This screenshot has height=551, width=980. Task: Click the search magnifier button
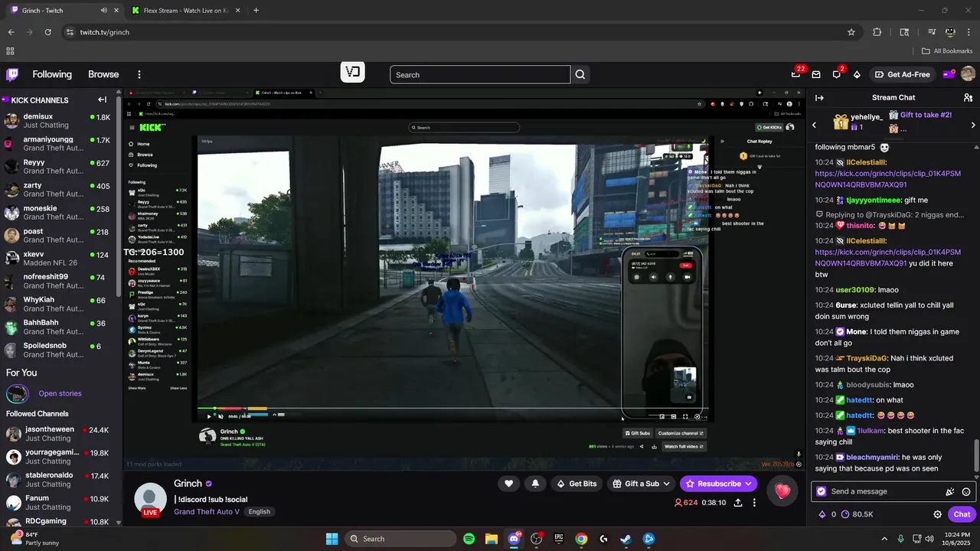[x=580, y=74]
